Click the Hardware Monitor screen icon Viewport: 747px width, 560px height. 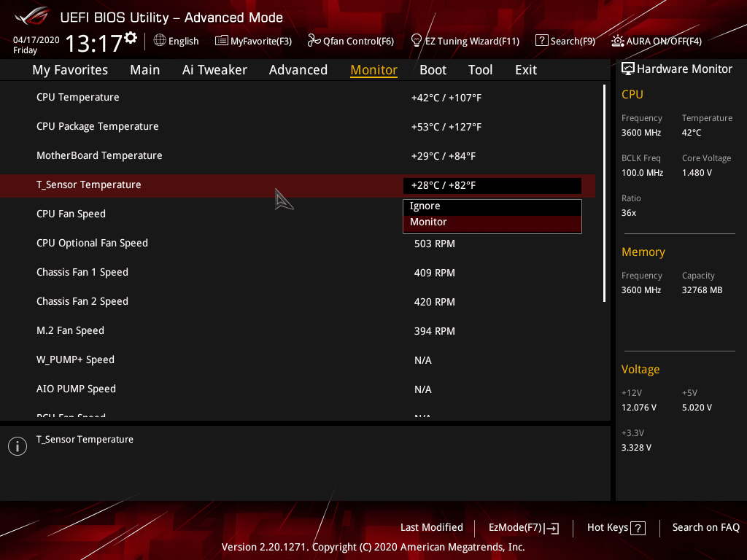pos(628,69)
